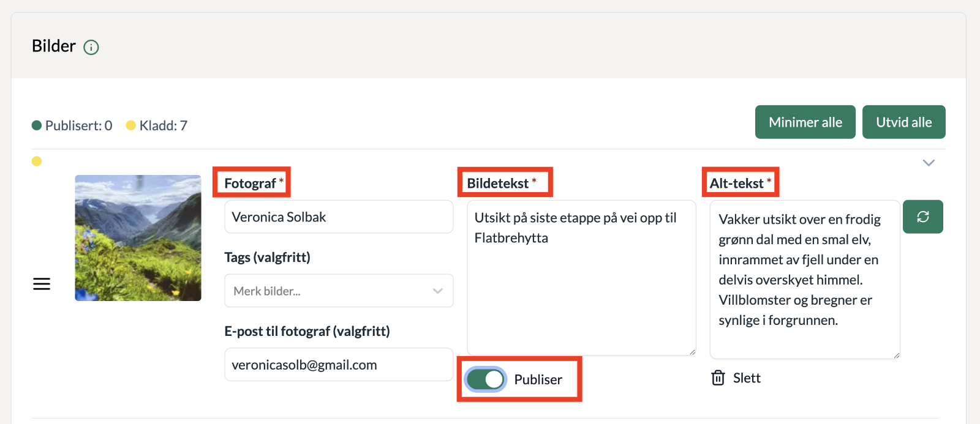Toggle the Publiser switch
980x424 pixels.
pos(486,379)
